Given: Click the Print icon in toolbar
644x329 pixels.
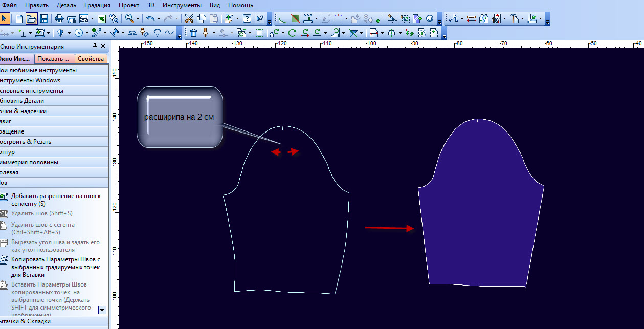Looking at the screenshot, I should click(x=59, y=19).
